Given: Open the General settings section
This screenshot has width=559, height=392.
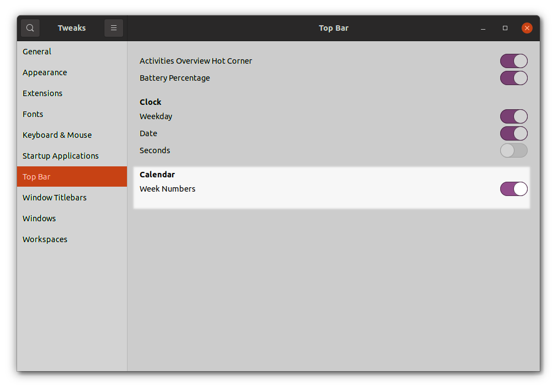Looking at the screenshot, I should (x=37, y=52).
